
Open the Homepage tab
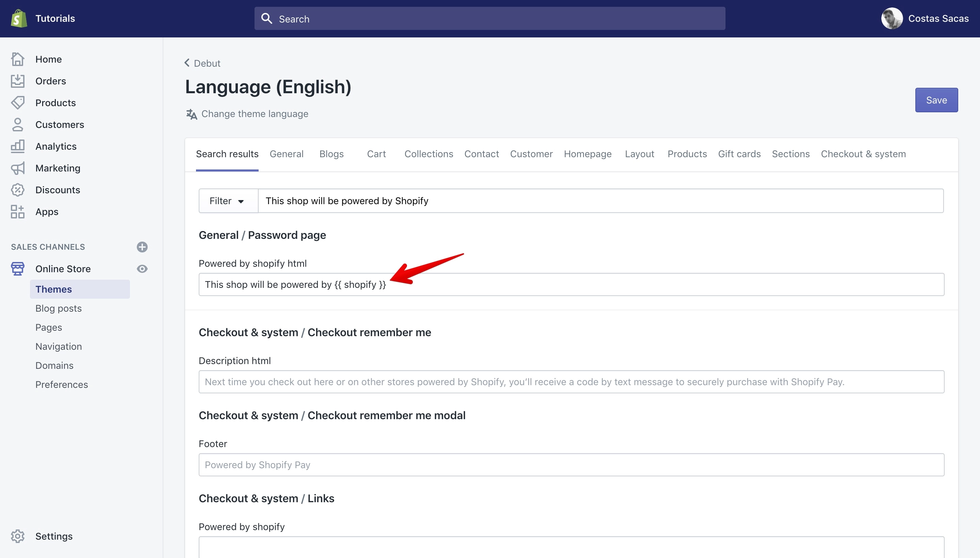(588, 154)
